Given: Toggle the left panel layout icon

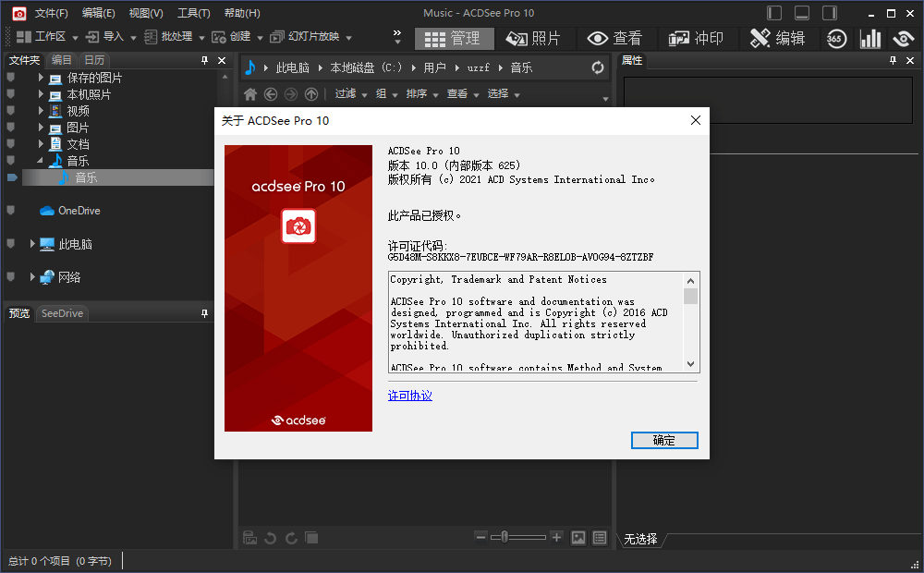Looking at the screenshot, I should click(x=774, y=13).
